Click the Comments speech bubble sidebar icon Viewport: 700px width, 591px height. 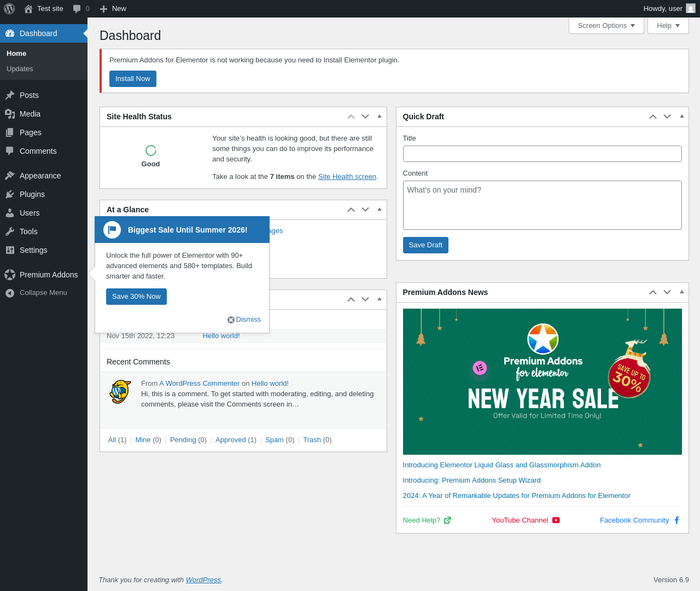[10, 151]
